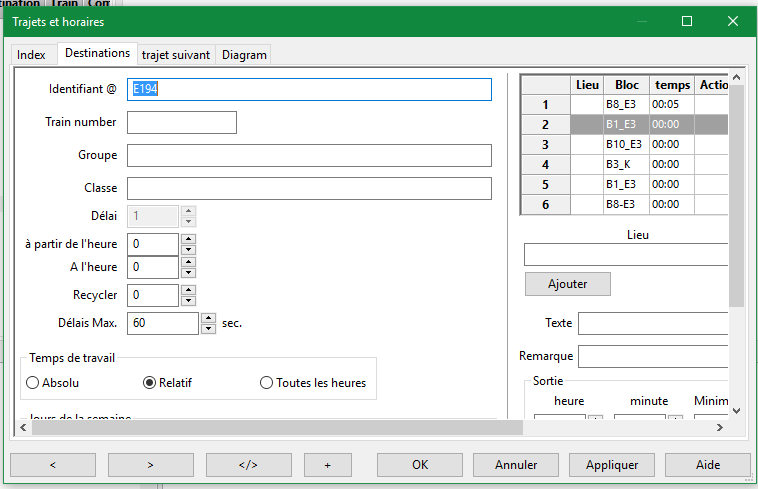This screenshot has width=758, height=489.
Task: Decrease the 'A l'heure' spinner value
Action: pos(189,273)
